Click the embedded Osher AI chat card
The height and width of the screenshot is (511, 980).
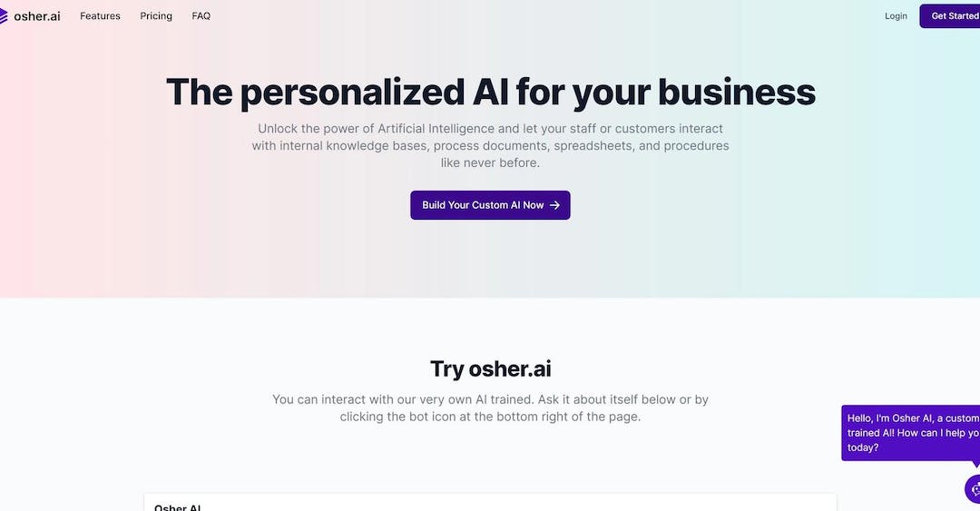pos(490,502)
